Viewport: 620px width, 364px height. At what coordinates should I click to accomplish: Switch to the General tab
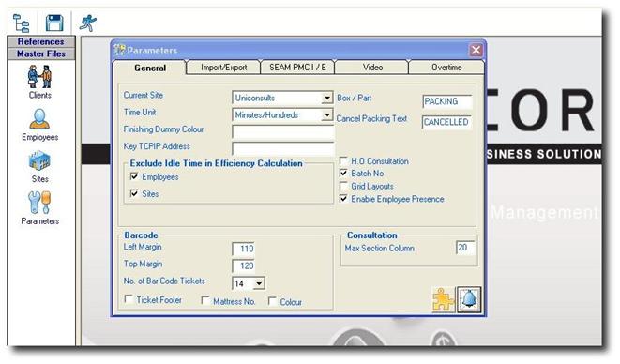pos(150,68)
